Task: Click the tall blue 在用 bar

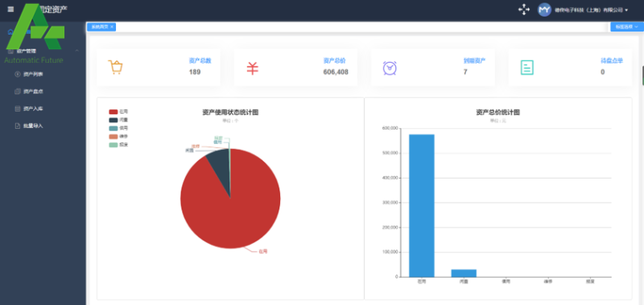Action: (421, 206)
